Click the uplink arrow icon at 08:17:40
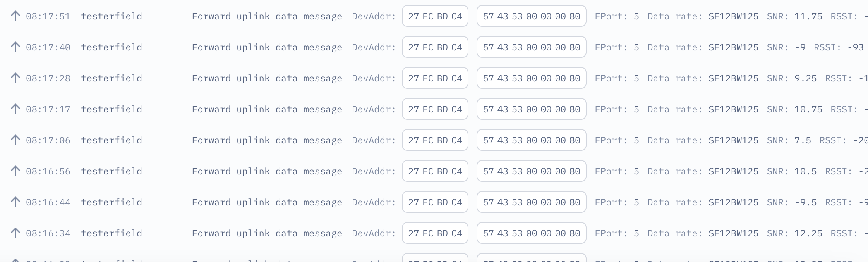Viewport: 868px width, 262px height. tap(15, 47)
